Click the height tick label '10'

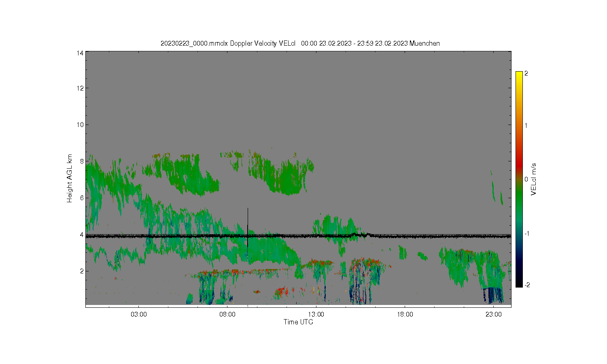coord(80,125)
